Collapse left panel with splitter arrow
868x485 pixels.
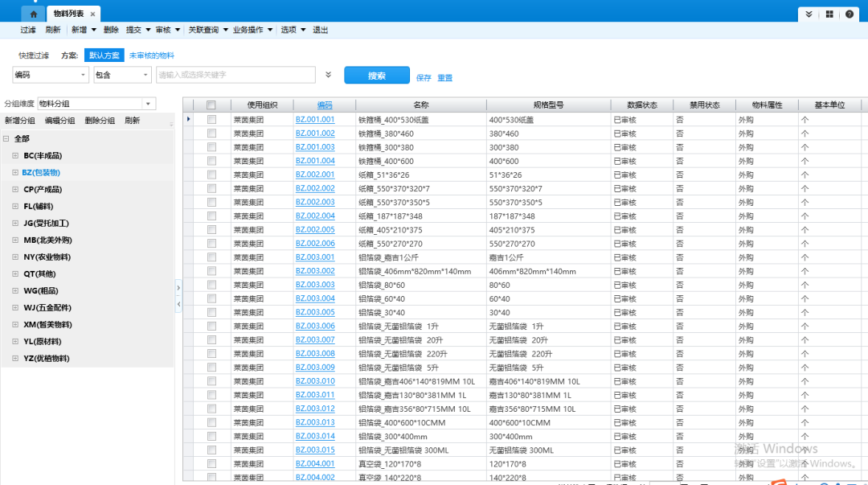[x=178, y=304]
